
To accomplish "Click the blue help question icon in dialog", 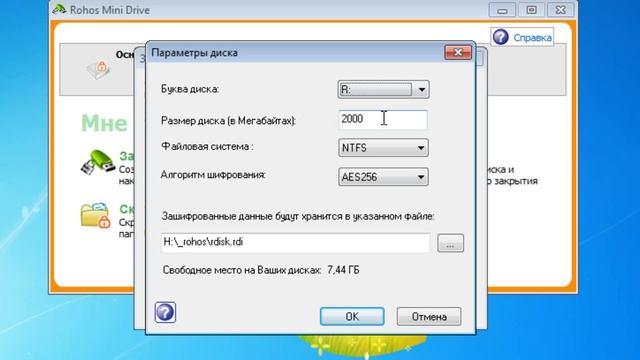I will (165, 312).
